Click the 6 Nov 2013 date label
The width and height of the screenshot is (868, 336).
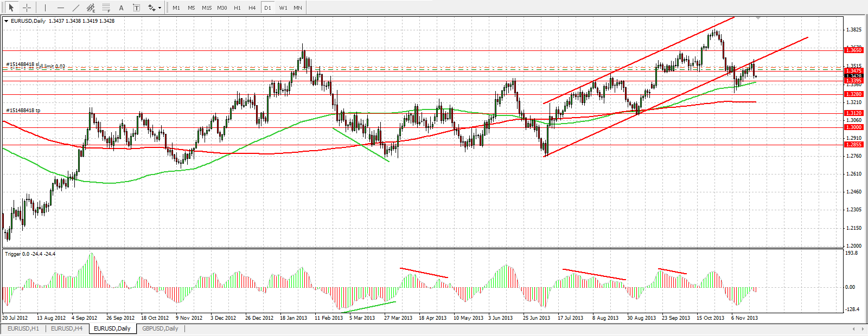(744, 318)
